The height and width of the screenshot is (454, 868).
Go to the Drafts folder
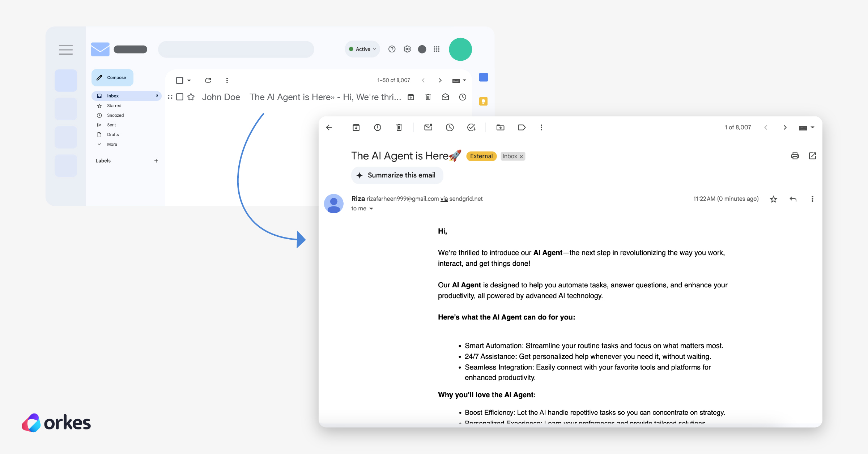click(x=113, y=134)
